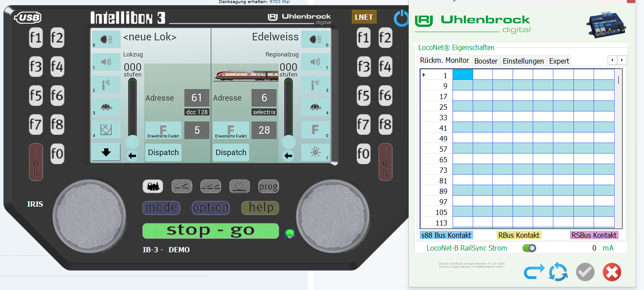Open the Einstellungen tab
The height and width of the screenshot is (290, 644).
click(523, 61)
